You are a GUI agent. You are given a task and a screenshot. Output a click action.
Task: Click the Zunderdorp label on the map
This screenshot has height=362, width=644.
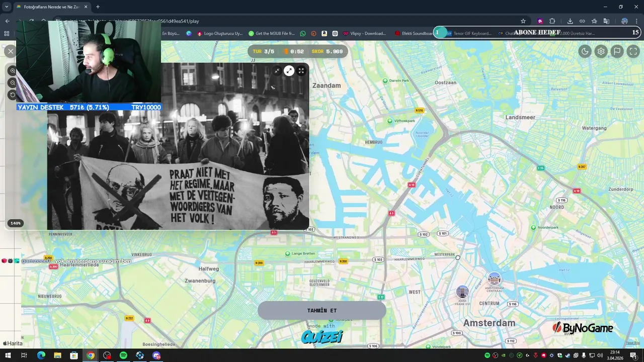[x=620, y=190]
